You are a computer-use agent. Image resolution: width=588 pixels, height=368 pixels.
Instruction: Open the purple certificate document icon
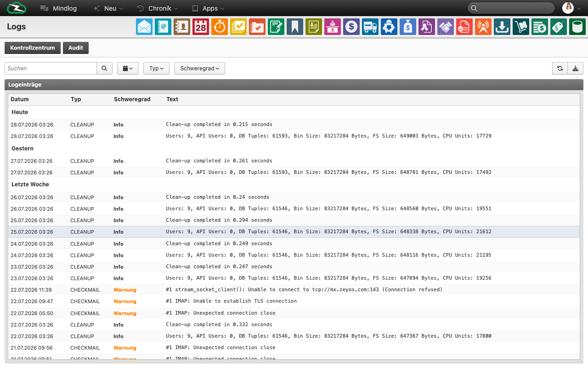tap(427, 27)
